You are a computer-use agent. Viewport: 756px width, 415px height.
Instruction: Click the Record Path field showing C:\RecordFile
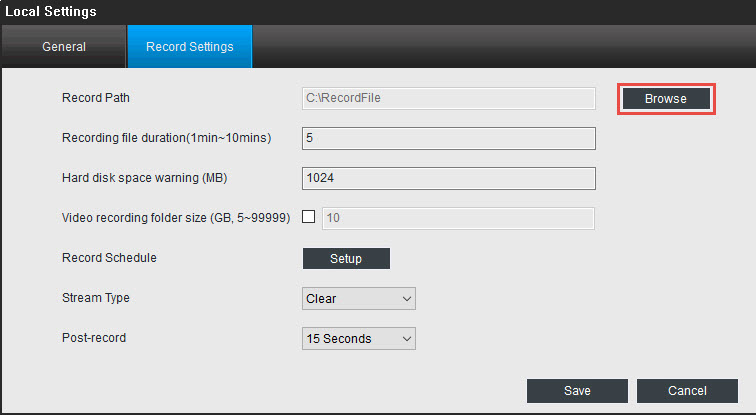point(448,98)
